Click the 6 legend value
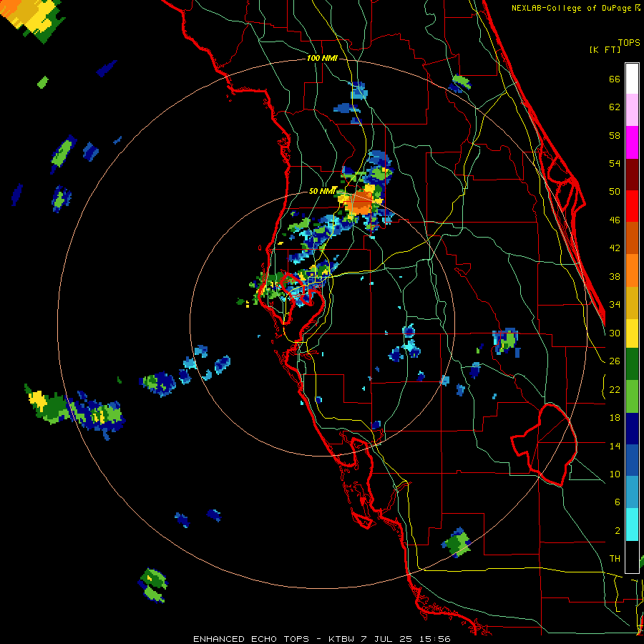The width and height of the screenshot is (644, 644). click(618, 502)
